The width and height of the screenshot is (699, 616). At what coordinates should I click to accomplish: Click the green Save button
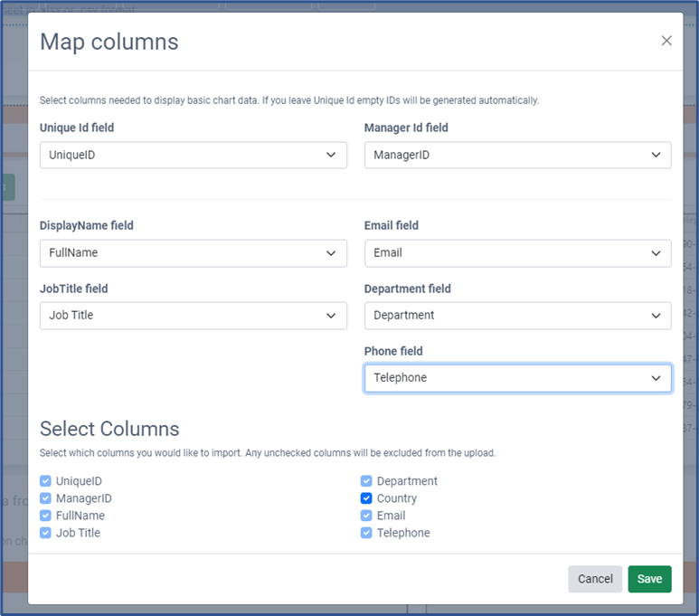[x=649, y=579]
